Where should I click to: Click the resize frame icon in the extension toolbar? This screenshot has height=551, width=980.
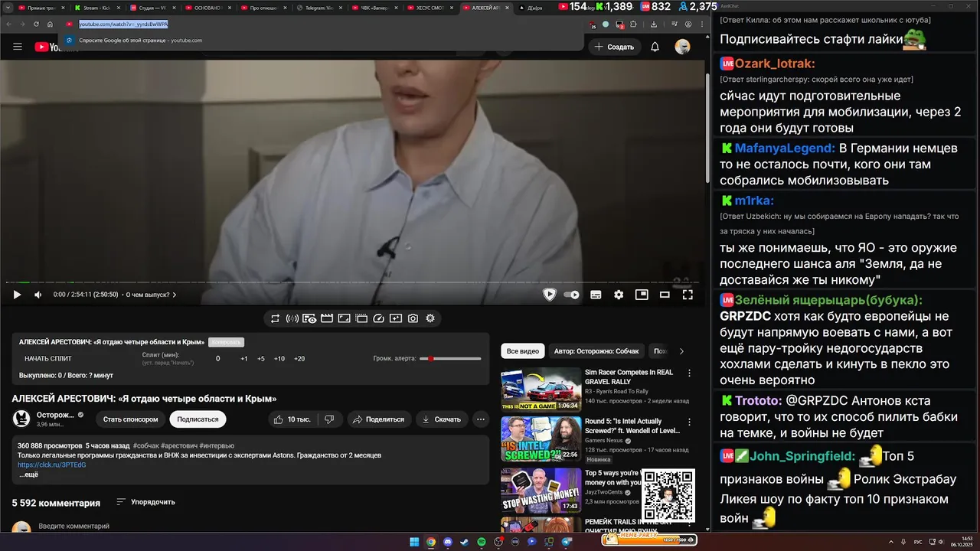pyautogui.click(x=344, y=318)
